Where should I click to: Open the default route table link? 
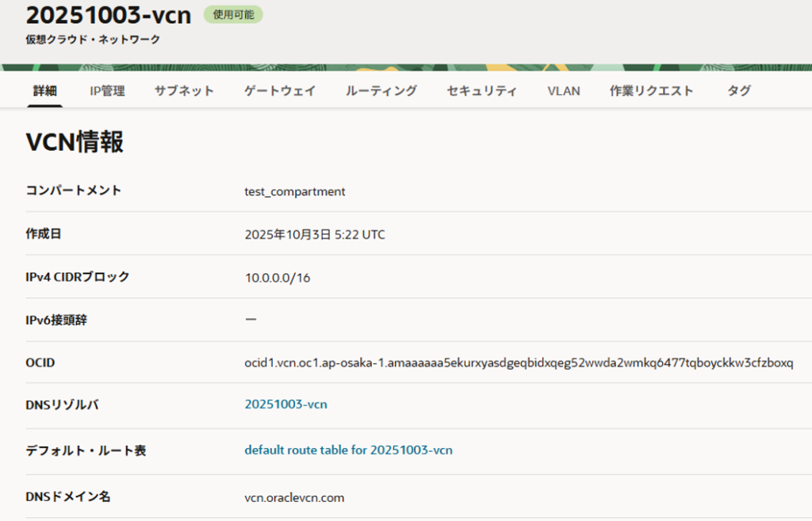348,450
